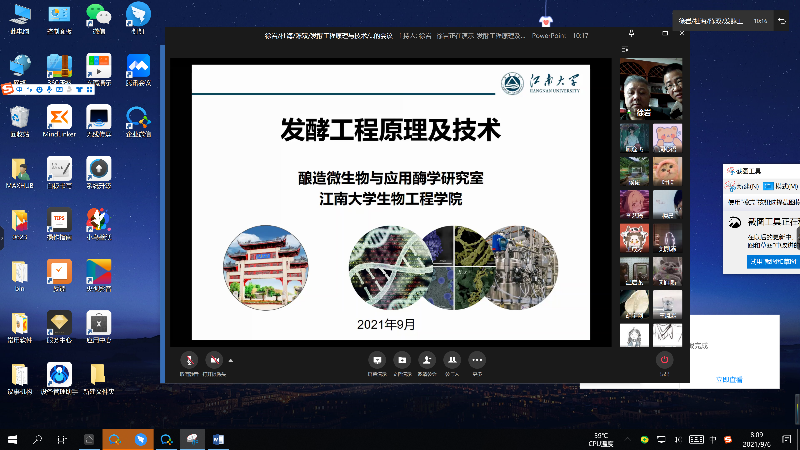Turn on the camera in meeting toolbar
The width and height of the screenshot is (800, 450).
(213, 359)
